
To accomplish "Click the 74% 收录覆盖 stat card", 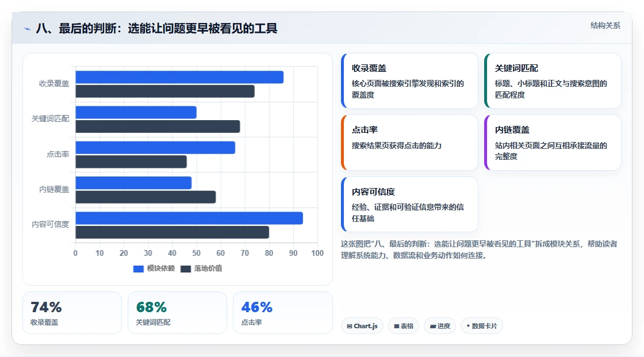I will [72, 313].
